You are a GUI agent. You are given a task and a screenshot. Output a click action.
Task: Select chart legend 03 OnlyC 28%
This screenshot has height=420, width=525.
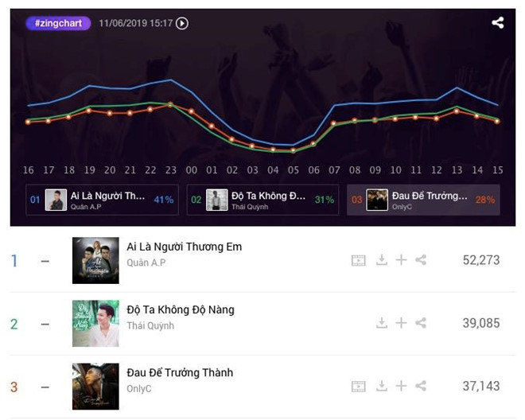tap(423, 200)
